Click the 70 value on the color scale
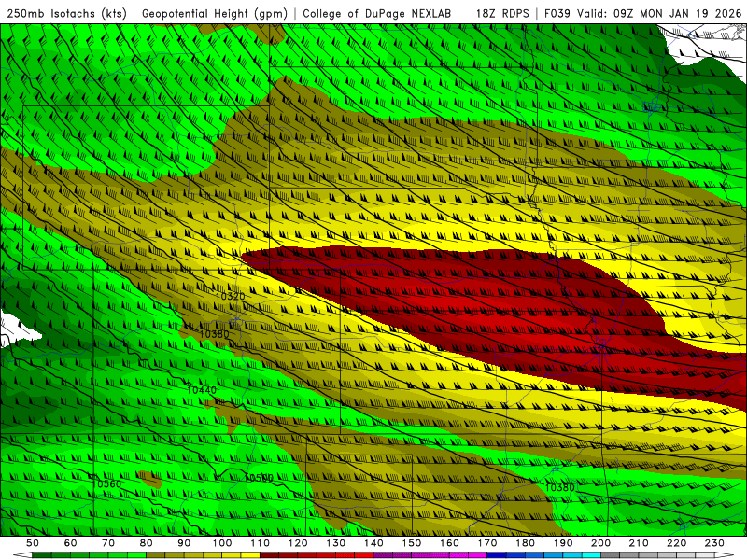Image resolution: width=747 pixels, height=560 pixels. [x=108, y=543]
